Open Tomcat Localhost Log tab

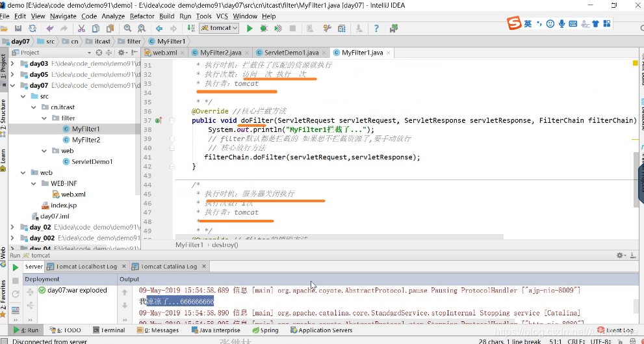point(86,267)
